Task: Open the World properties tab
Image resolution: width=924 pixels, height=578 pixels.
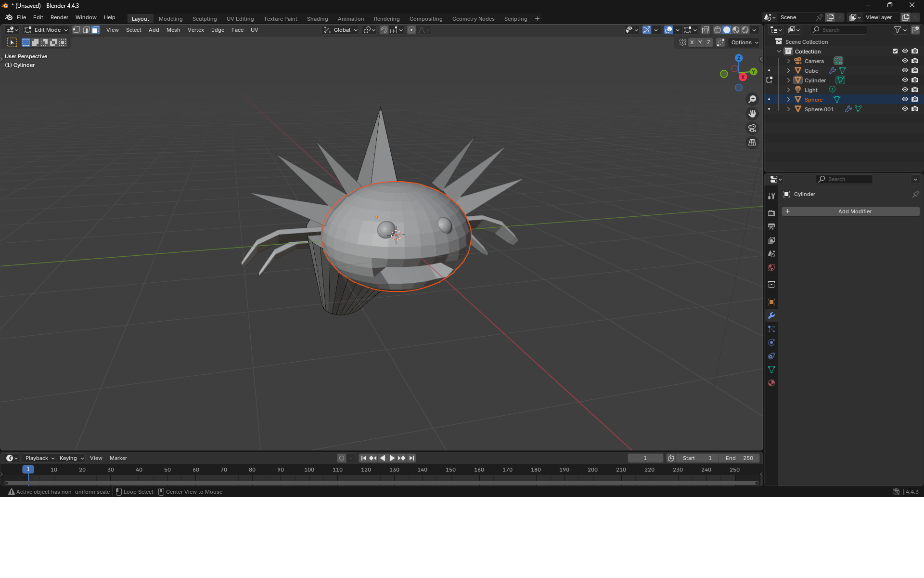Action: [771, 267]
